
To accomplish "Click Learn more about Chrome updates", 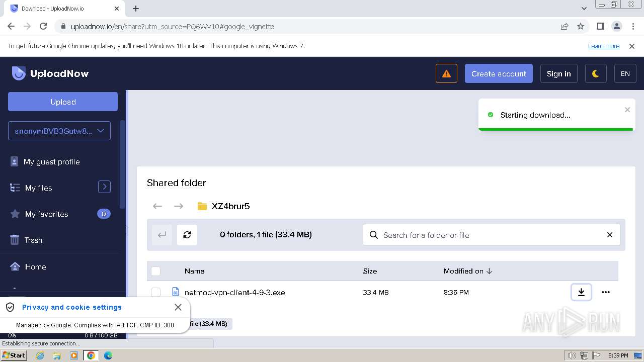I will click(x=604, y=46).
